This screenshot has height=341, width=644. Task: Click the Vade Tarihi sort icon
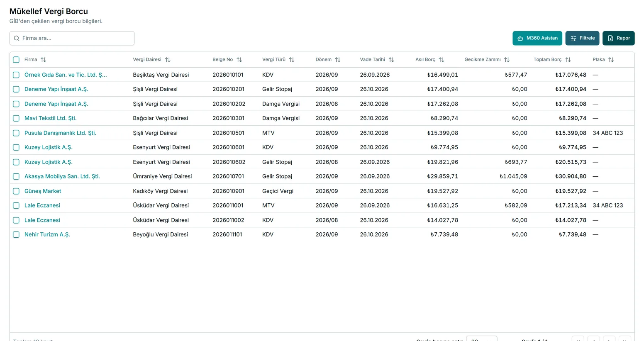(x=391, y=60)
